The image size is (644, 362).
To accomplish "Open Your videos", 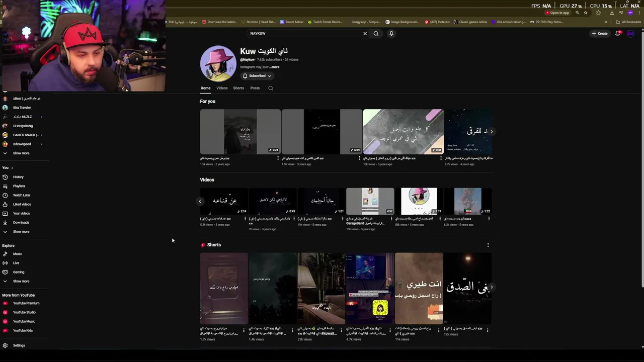I will [x=21, y=213].
